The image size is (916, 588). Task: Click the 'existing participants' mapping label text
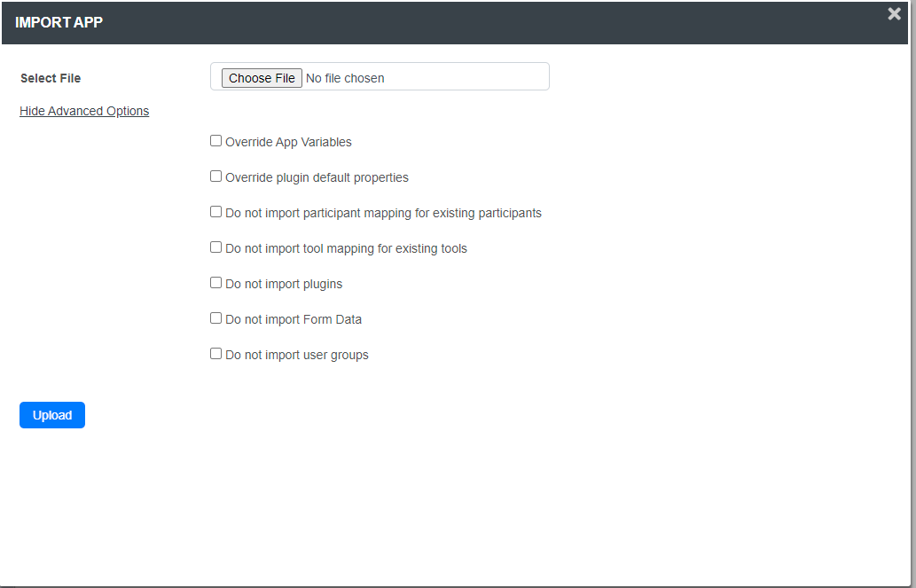[x=383, y=213]
